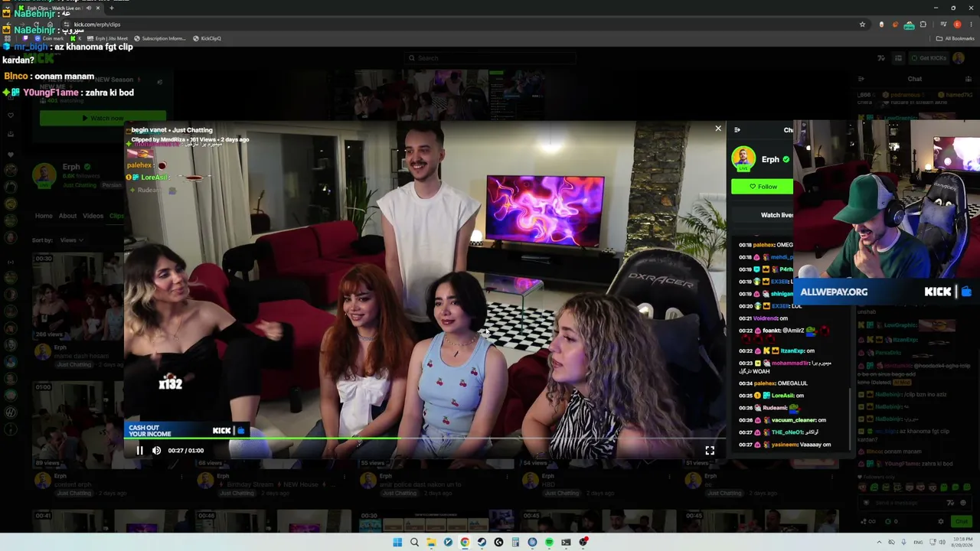
Task: Click the vacuum_cleaner username in clip chat
Action: [793, 420]
